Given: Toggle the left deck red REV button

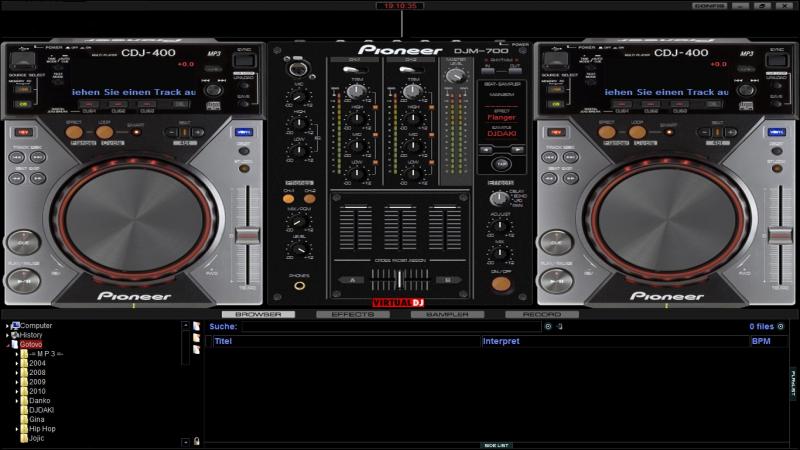Looking at the screenshot, I should pos(23,132).
